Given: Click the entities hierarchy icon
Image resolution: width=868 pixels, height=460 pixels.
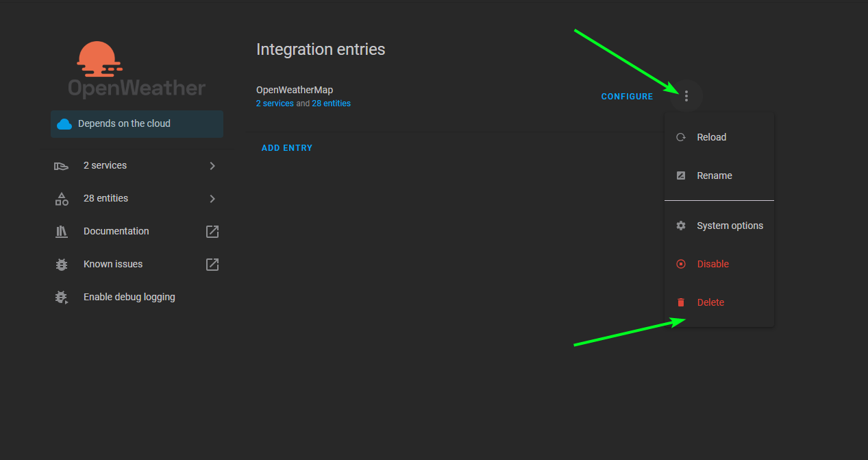Looking at the screenshot, I should 61,198.
